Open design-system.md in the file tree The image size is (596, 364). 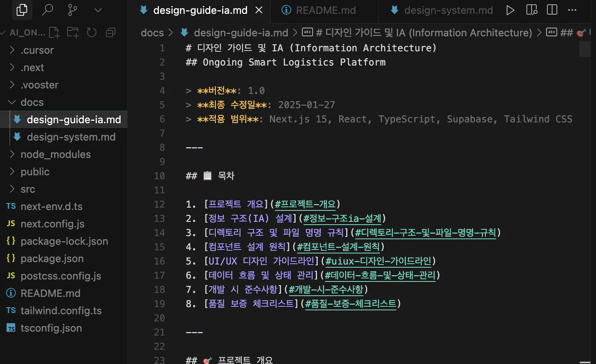[x=64, y=137]
